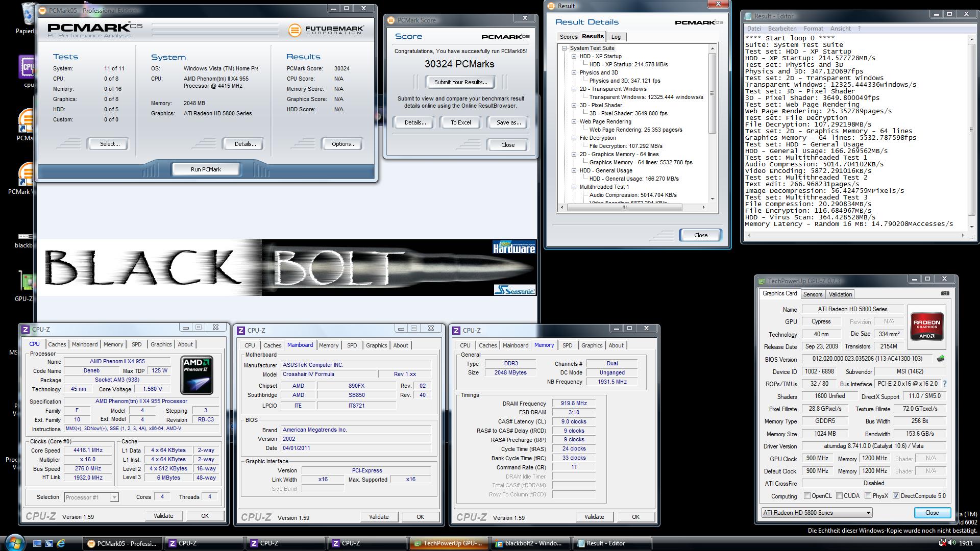The height and width of the screenshot is (551, 980).
Task: Collapse the HDD - General Usage node
Action: point(574,171)
